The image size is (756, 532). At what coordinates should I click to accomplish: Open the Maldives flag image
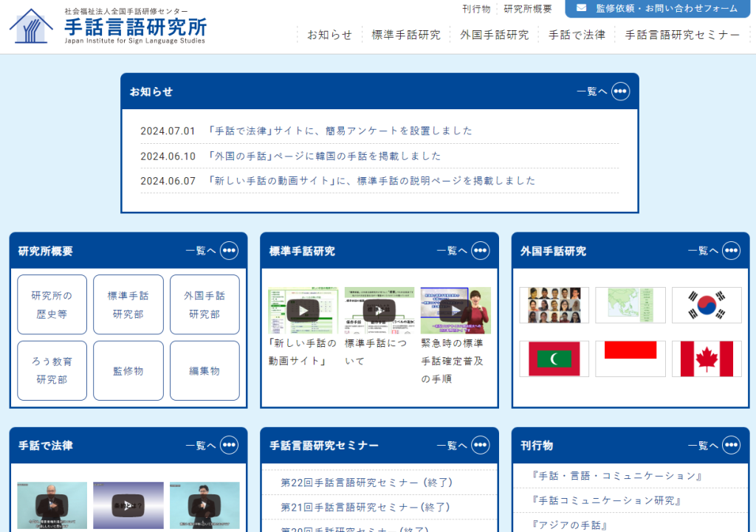pos(554,359)
